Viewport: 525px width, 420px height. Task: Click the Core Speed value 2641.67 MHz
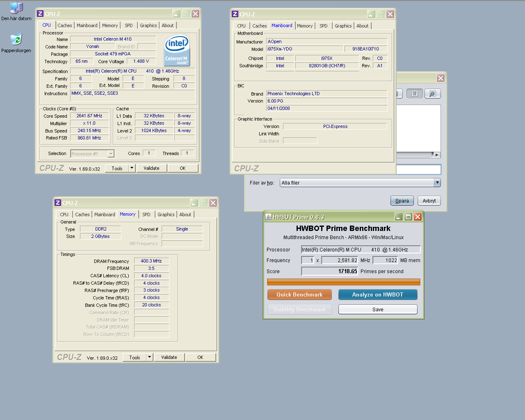(x=89, y=116)
